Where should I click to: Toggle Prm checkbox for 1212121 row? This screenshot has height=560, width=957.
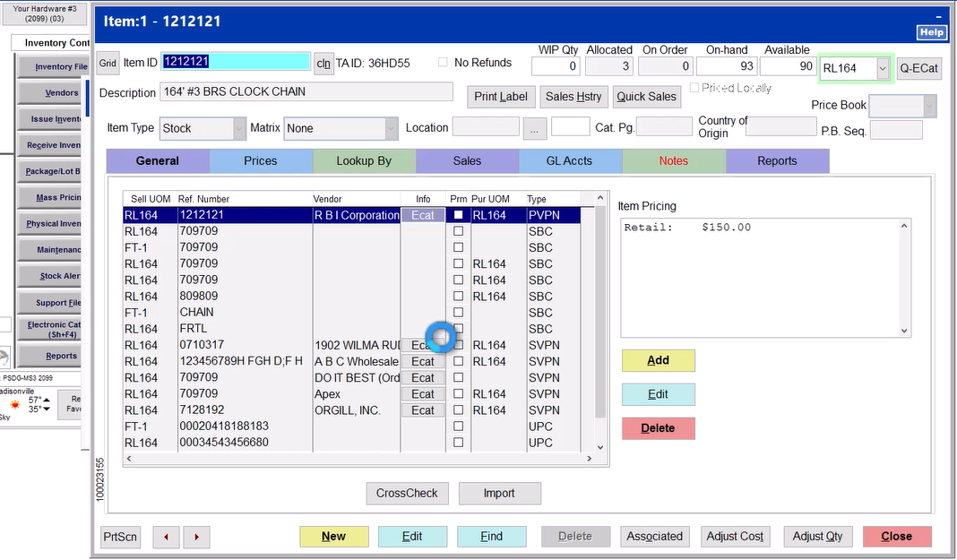(459, 215)
